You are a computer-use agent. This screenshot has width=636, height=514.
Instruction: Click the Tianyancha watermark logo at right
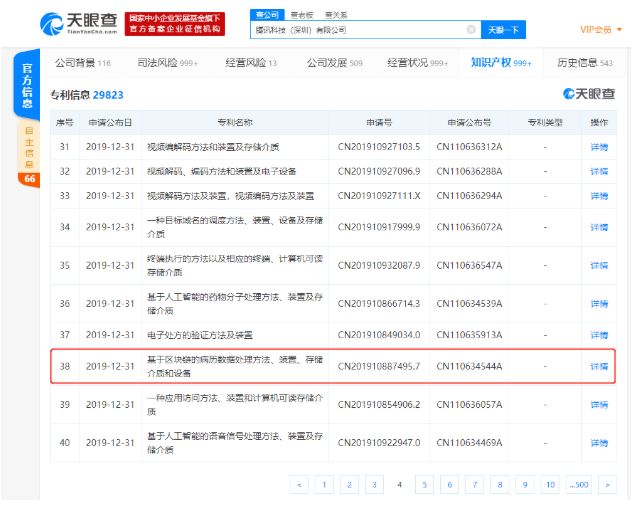coord(589,94)
